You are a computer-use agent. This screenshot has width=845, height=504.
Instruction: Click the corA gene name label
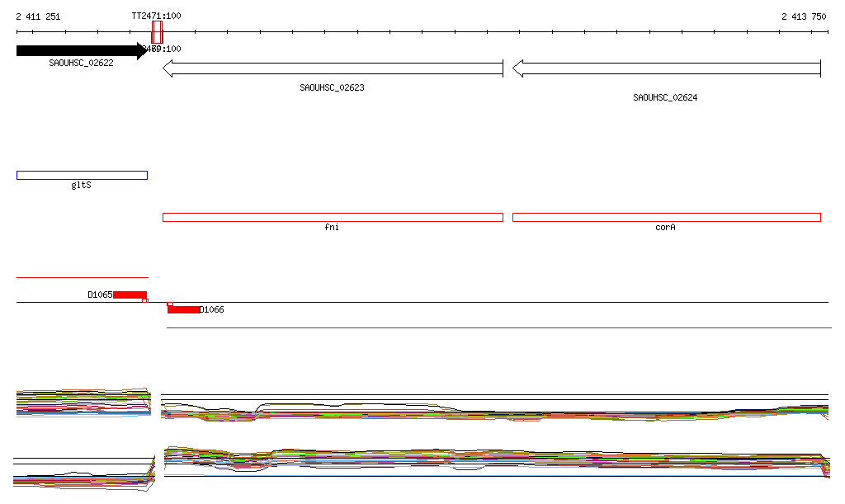666,227
